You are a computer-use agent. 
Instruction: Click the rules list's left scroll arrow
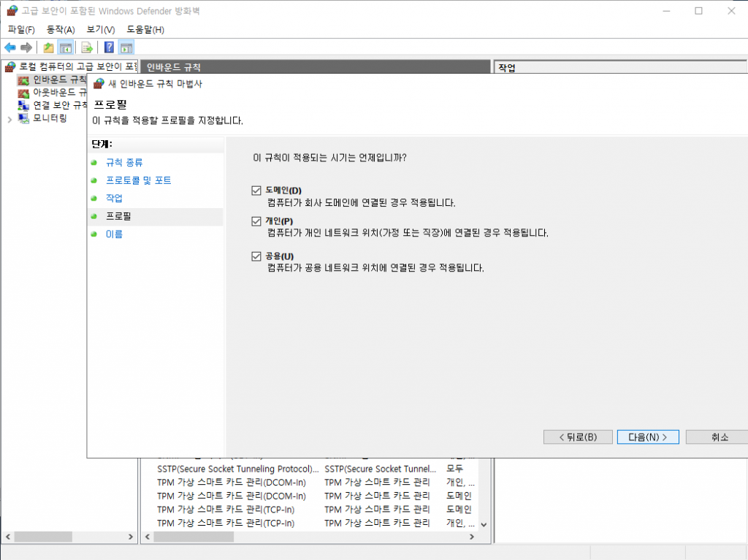(148, 537)
